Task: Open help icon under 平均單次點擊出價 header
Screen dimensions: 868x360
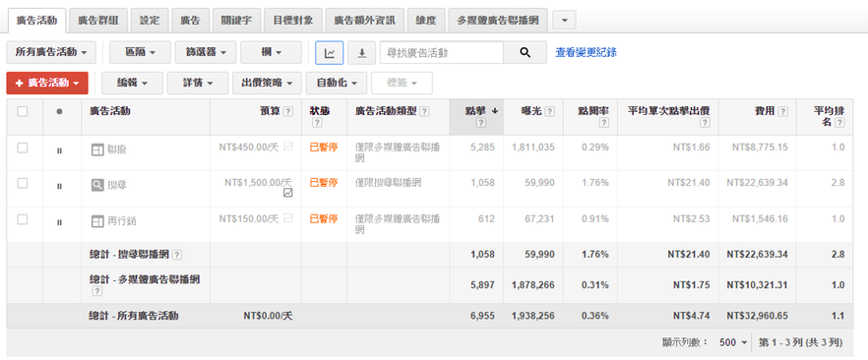Action: (705, 123)
